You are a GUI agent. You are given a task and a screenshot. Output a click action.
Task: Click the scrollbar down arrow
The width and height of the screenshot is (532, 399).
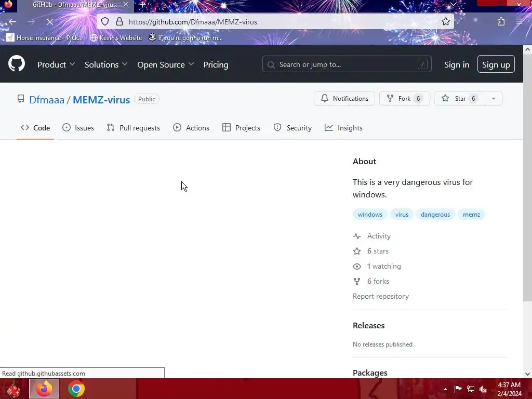pos(527,374)
